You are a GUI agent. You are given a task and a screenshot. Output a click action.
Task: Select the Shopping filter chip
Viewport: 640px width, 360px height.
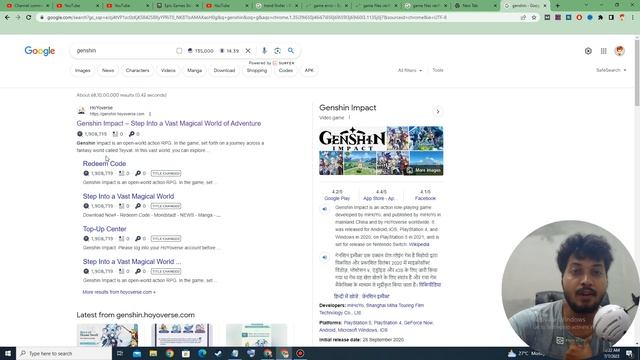pos(257,71)
